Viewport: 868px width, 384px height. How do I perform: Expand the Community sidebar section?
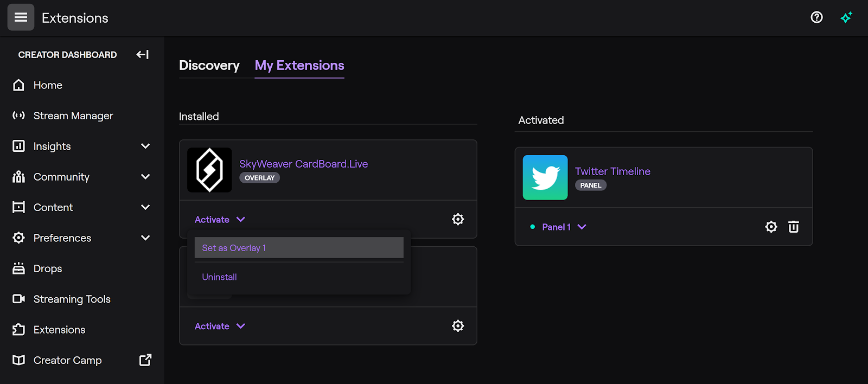[x=145, y=177]
